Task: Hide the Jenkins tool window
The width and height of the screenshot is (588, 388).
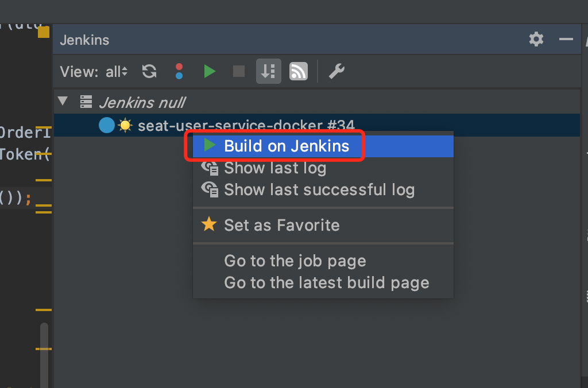Action: 566,39
